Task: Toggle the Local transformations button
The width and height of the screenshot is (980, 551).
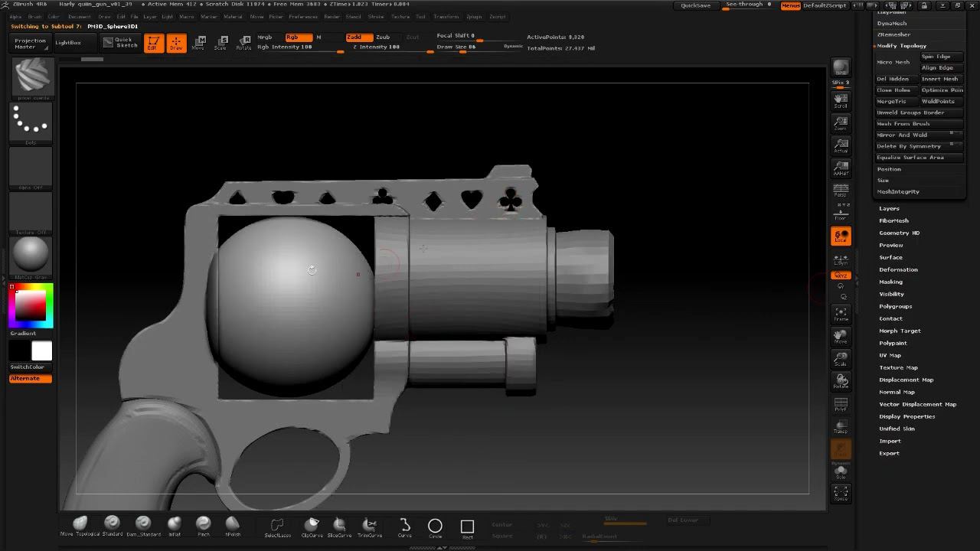Action: pyautogui.click(x=841, y=236)
